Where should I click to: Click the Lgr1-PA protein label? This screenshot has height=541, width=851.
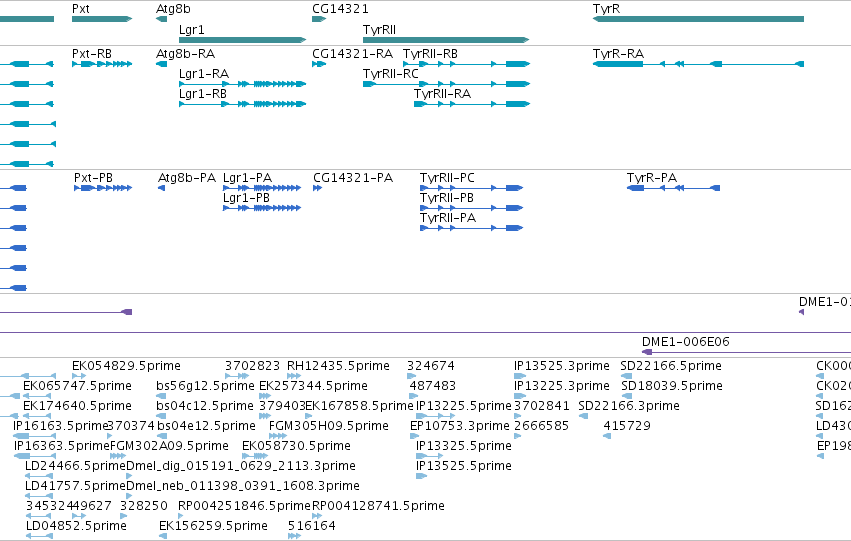pos(247,177)
